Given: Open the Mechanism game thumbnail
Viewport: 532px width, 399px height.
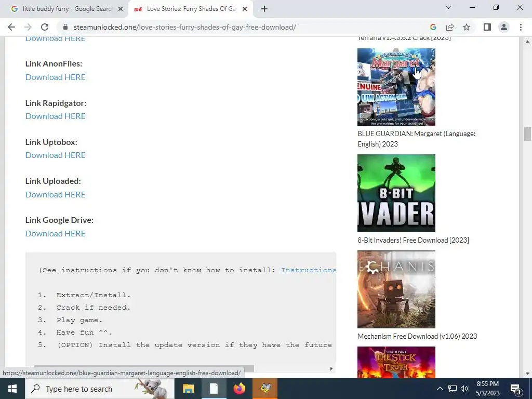Looking at the screenshot, I should tap(396, 289).
